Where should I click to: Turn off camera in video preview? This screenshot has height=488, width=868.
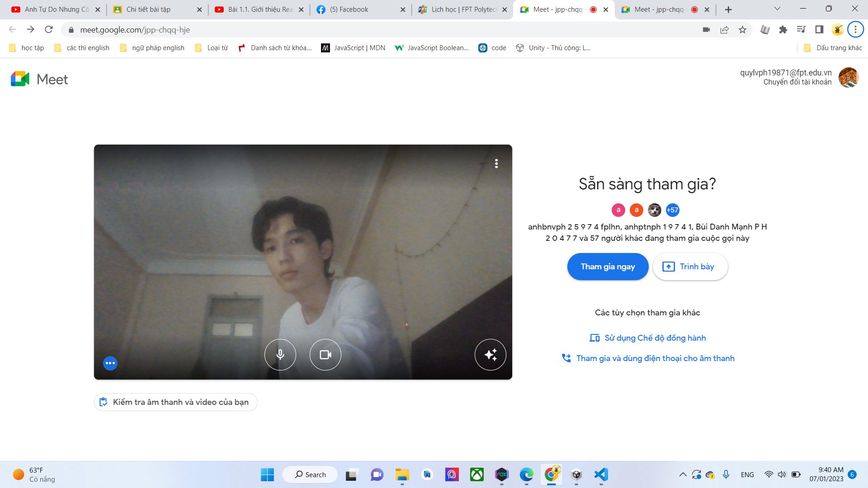tap(325, 355)
